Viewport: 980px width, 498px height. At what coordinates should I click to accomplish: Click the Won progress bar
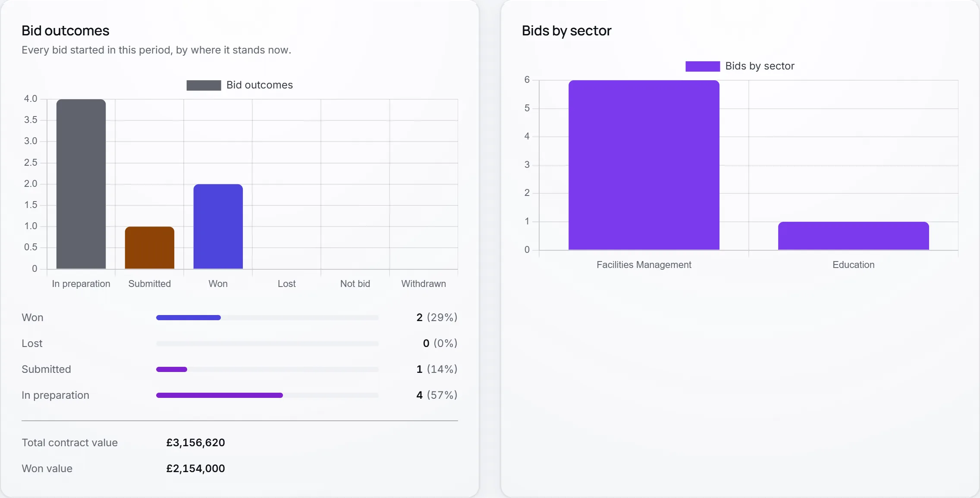coord(267,318)
